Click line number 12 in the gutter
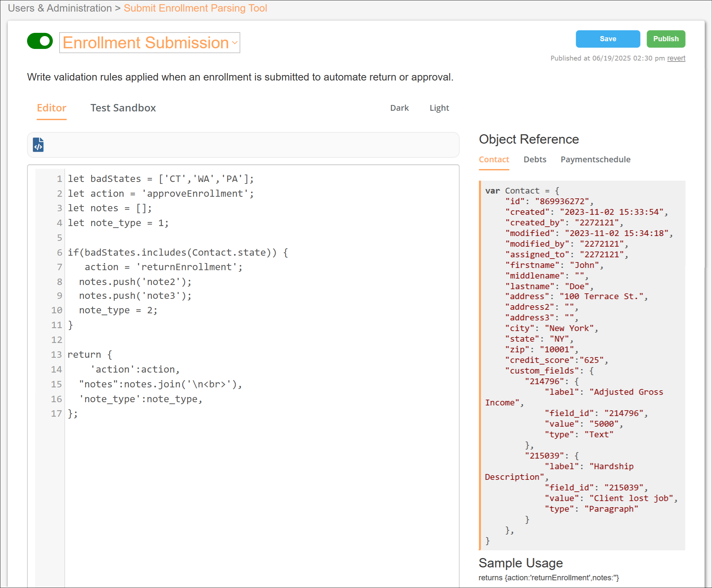The width and height of the screenshot is (712, 588). pos(57,340)
